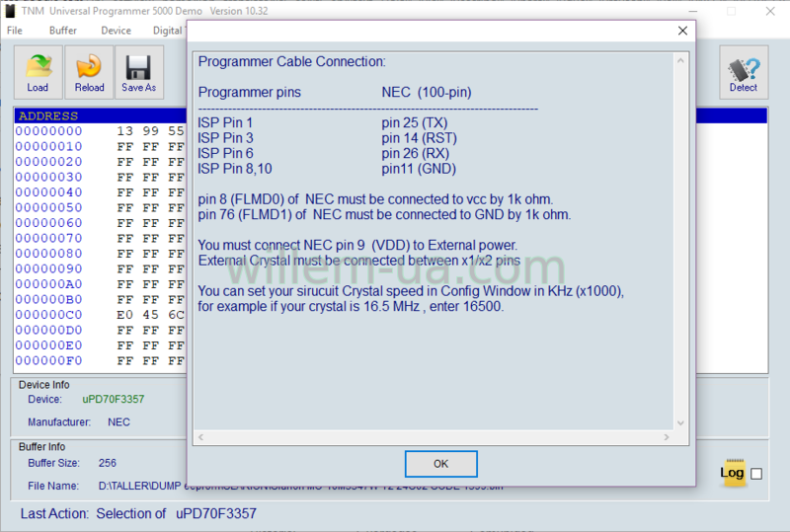Click the hex byte 45 at address 000000C0
Viewport: 790px width, 532px height.
(x=151, y=314)
